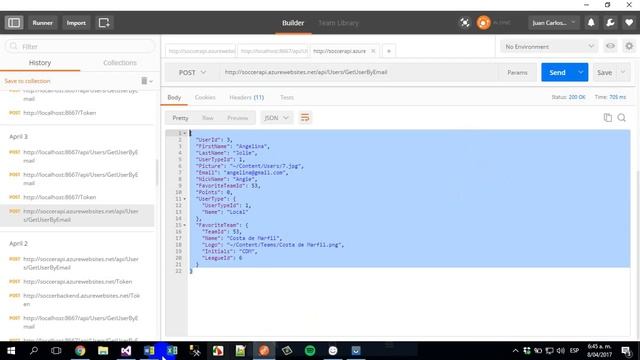This screenshot has height=360, width=640.
Task: Open the History sidebar tab
Action: pyautogui.click(x=40, y=62)
